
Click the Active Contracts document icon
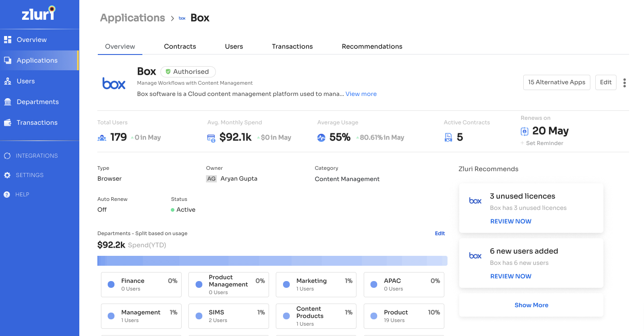pos(448,137)
